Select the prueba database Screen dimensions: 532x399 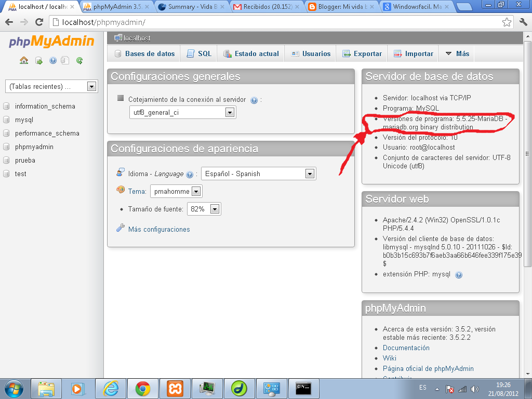25,160
